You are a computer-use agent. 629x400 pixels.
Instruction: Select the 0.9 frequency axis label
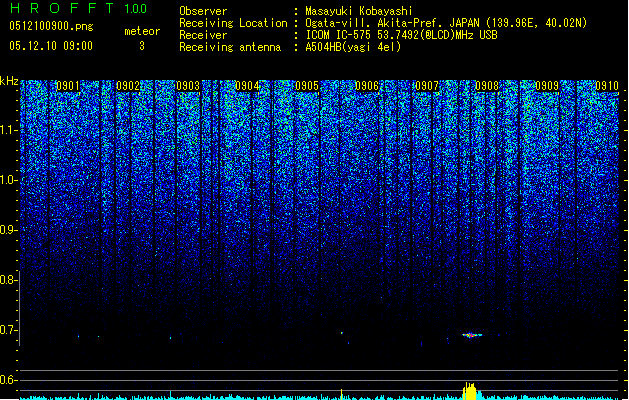(8, 230)
